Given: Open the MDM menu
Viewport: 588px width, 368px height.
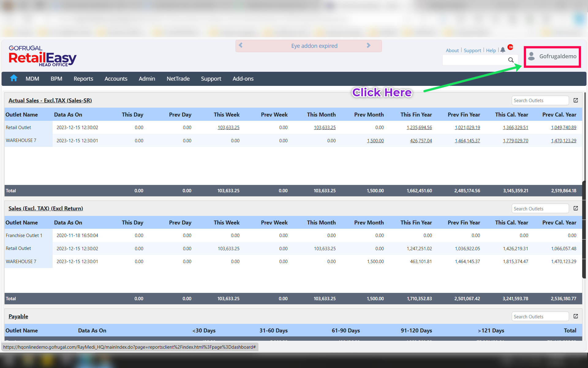Looking at the screenshot, I should pos(32,79).
